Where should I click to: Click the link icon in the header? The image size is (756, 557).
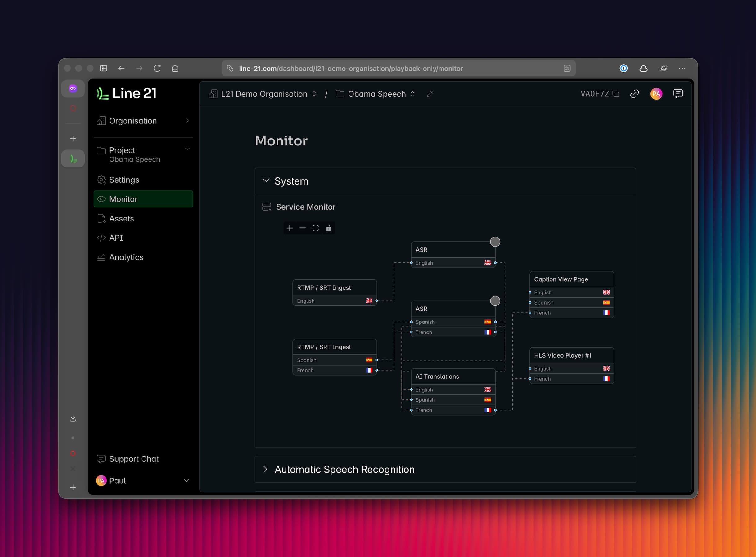635,94
